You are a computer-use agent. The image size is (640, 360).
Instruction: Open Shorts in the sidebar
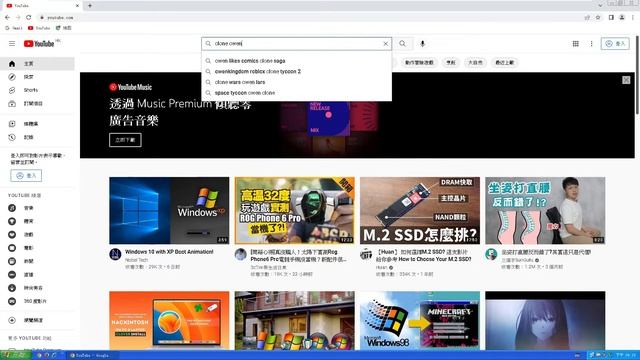coord(37,90)
